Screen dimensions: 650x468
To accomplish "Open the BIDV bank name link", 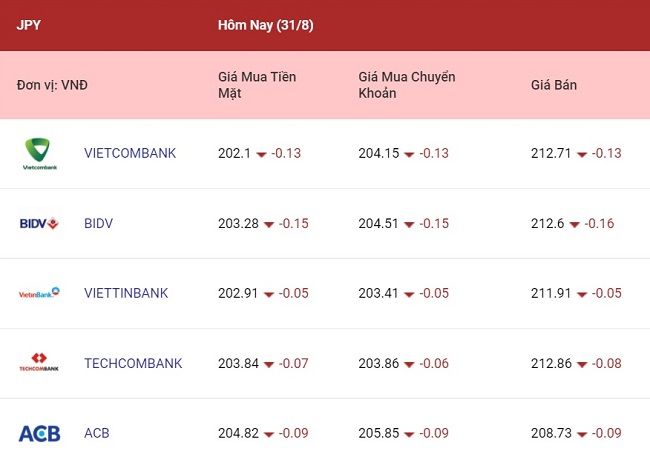I will [x=98, y=223].
